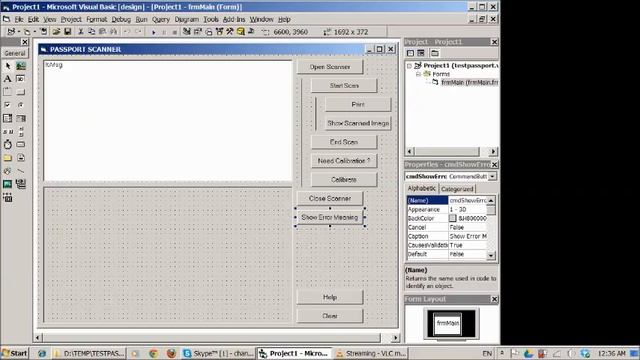
Task: Open the Debug menu
Action: click(121, 19)
